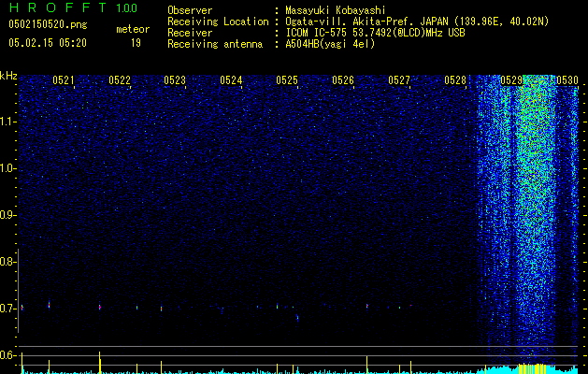Viewport: 588px width, 374px height.
Task: Click the 1.1 kHz axis label
Action: (x=8, y=122)
